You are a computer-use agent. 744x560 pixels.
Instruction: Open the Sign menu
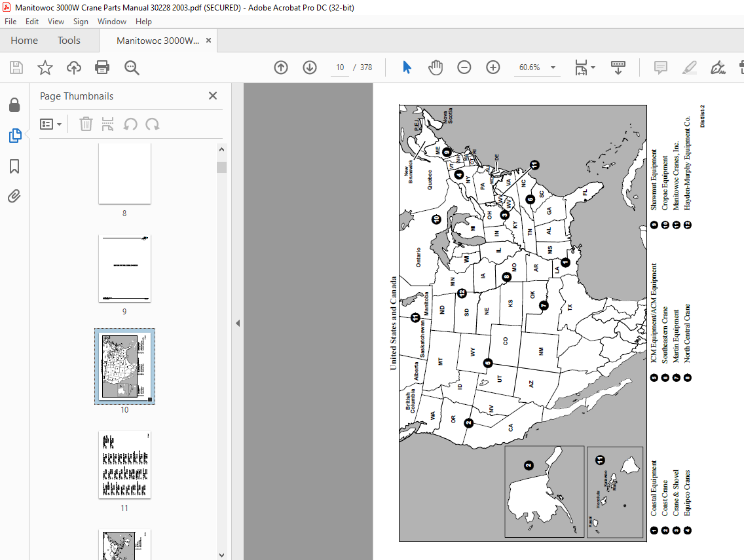tap(81, 22)
